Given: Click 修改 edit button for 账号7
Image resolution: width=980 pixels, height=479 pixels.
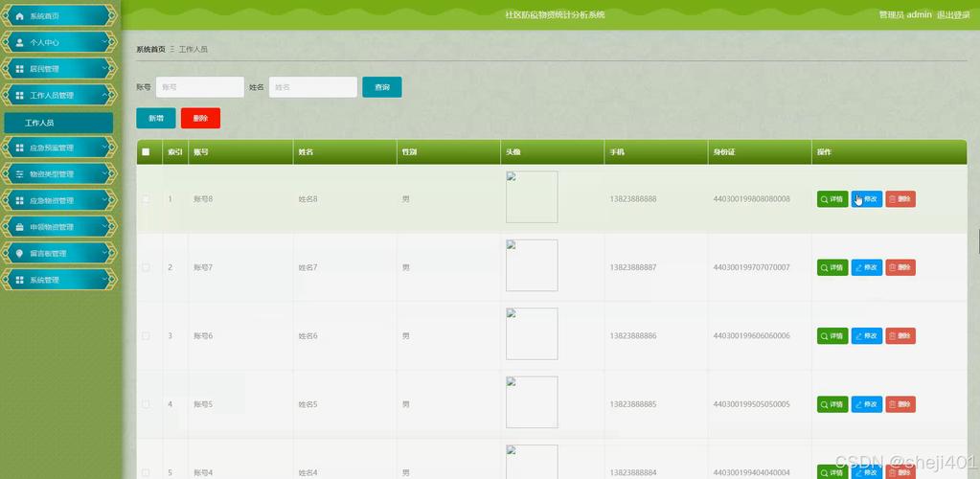Looking at the screenshot, I should (x=867, y=267).
